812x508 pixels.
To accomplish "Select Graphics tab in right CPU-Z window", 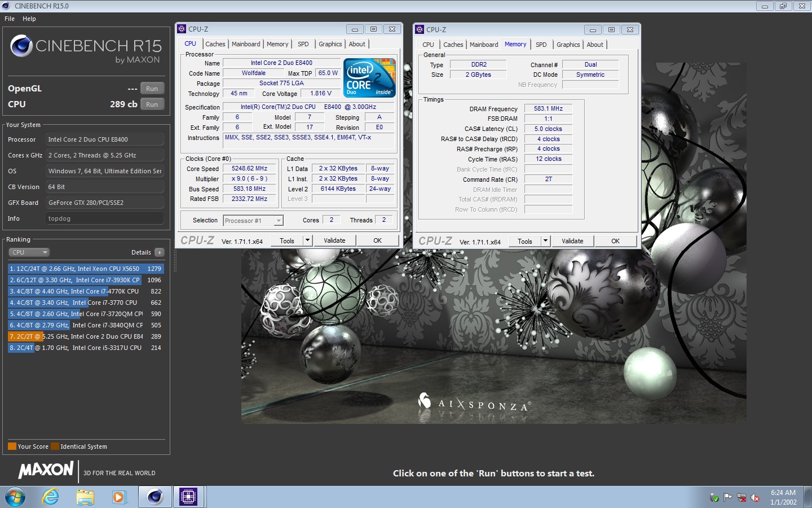I will tap(568, 45).
